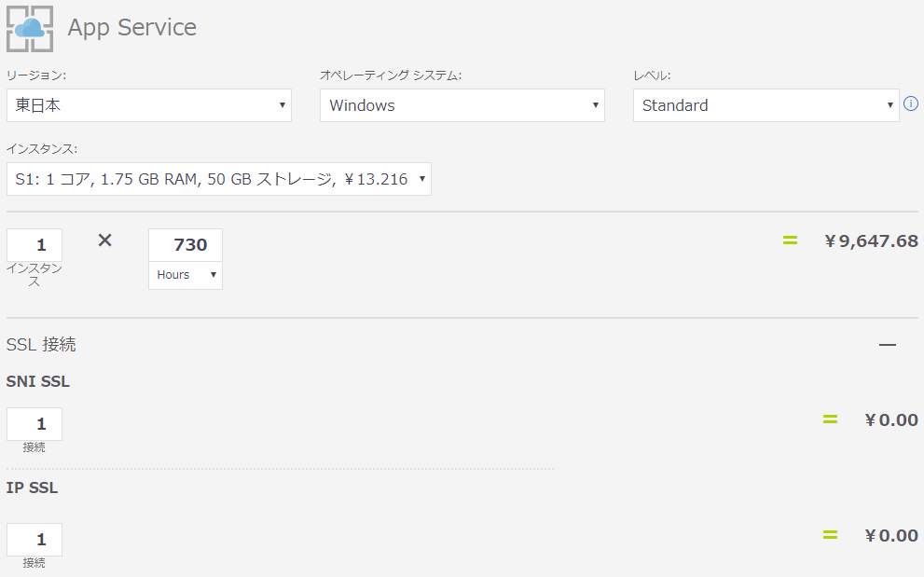Click the App Service title text

point(131,27)
